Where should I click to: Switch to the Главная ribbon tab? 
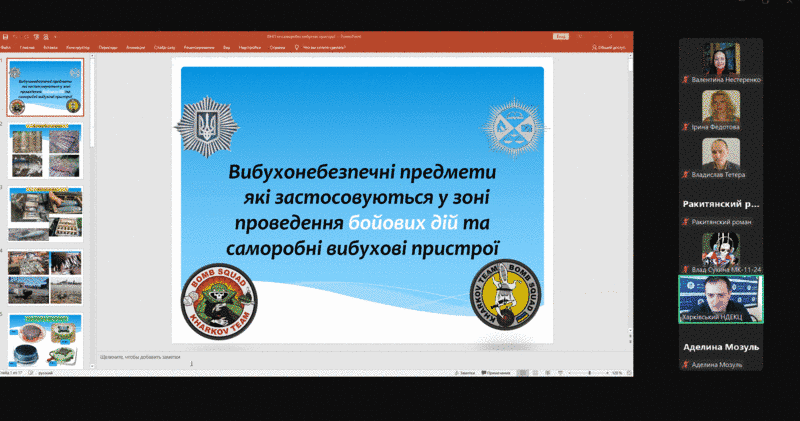point(27,47)
